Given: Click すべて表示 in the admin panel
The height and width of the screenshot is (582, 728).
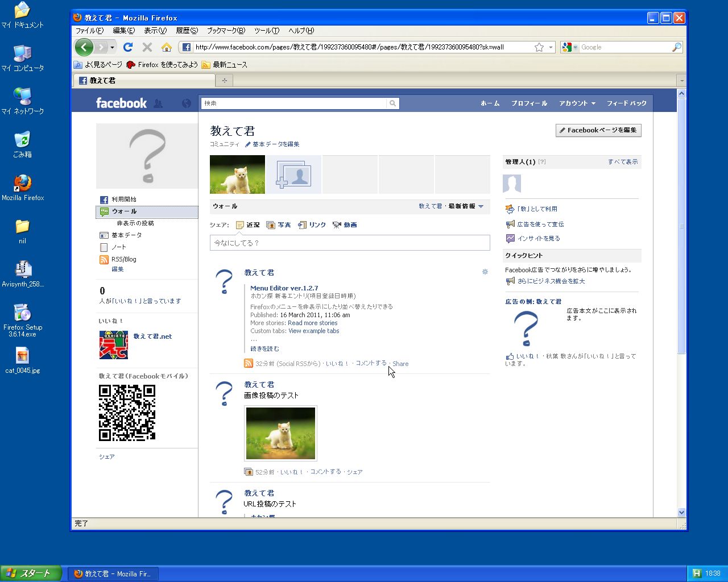Looking at the screenshot, I should 623,162.
